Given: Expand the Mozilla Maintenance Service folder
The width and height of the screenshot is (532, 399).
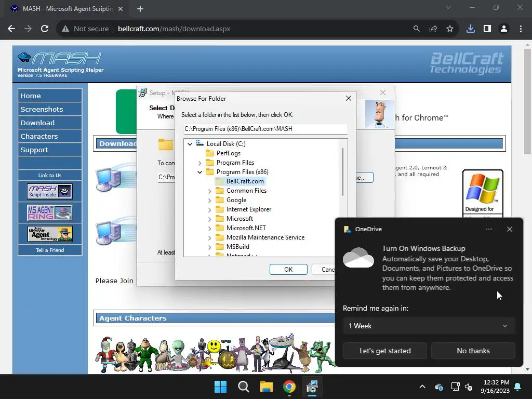Looking at the screenshot, I should tap(210, 237).
